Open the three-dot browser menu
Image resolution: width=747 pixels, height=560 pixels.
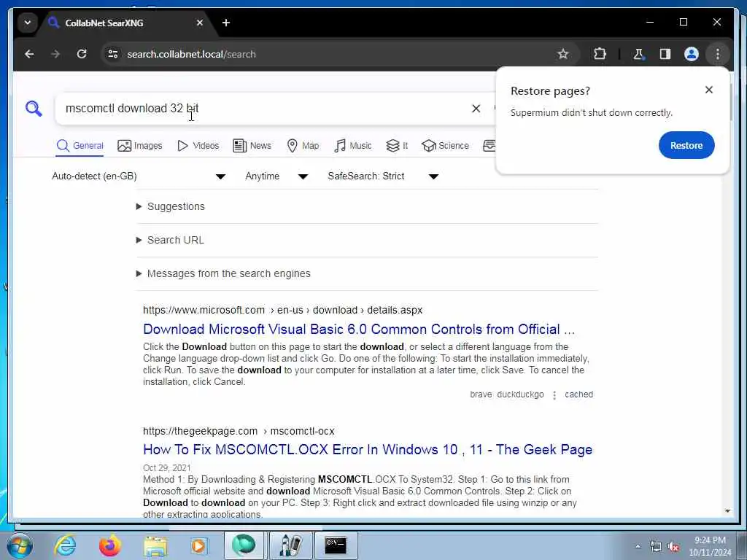coord(718,54)
